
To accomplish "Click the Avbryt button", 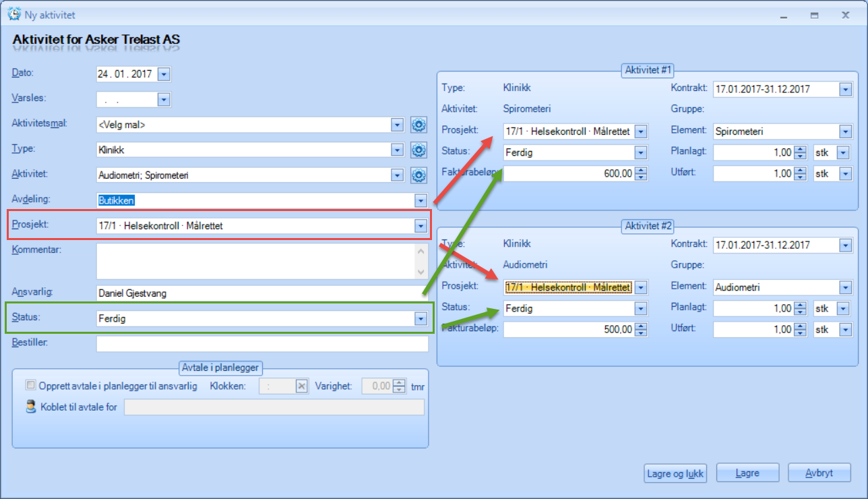I will click(819, 473).
